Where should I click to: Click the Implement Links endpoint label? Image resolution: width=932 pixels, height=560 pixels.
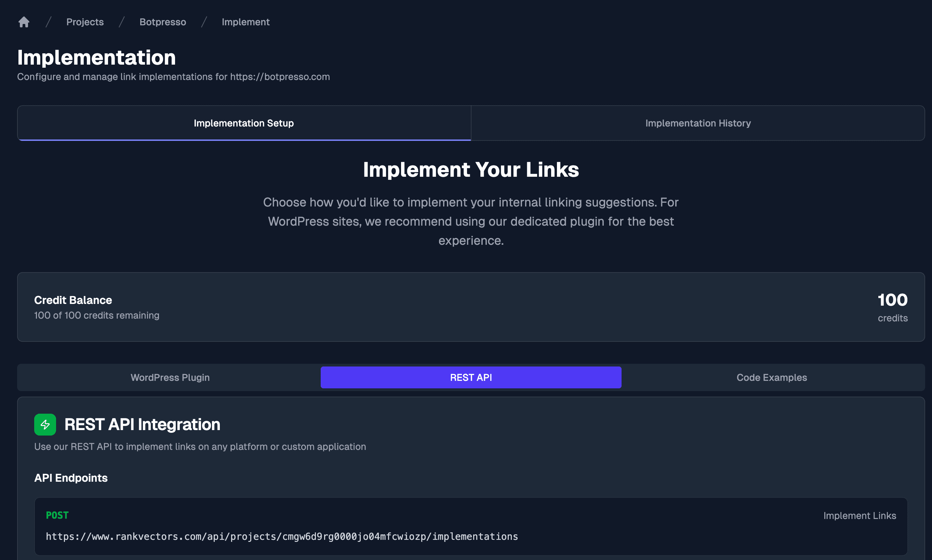[x=860, y=516]
